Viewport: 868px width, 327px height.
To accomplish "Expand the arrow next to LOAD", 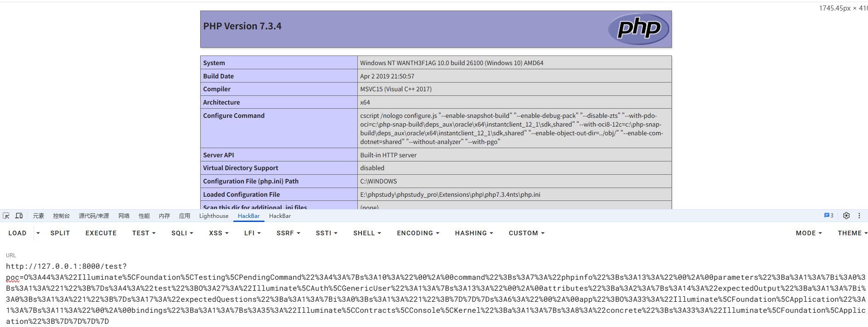I will (38, 233).
